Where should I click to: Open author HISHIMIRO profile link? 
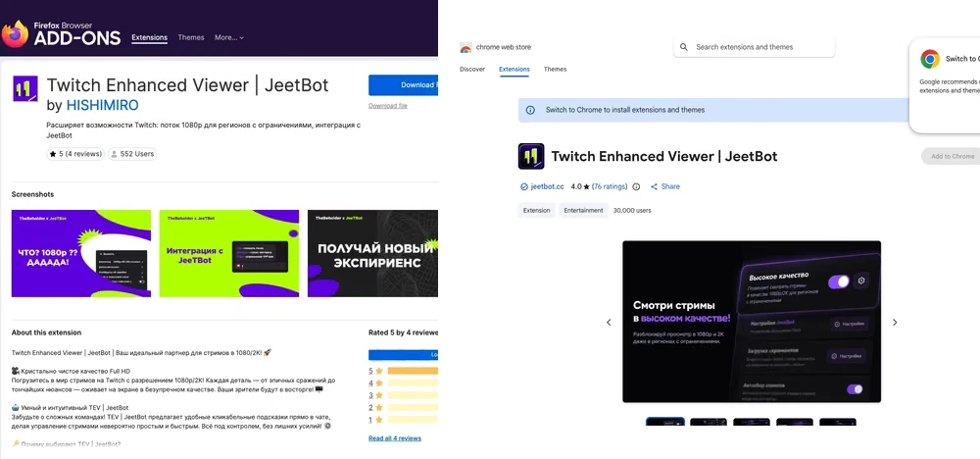point(103,105)
